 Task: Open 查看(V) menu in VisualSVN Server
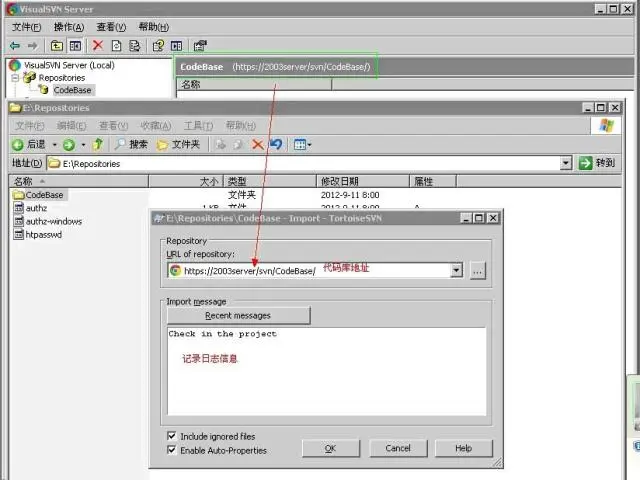(111, 27)
